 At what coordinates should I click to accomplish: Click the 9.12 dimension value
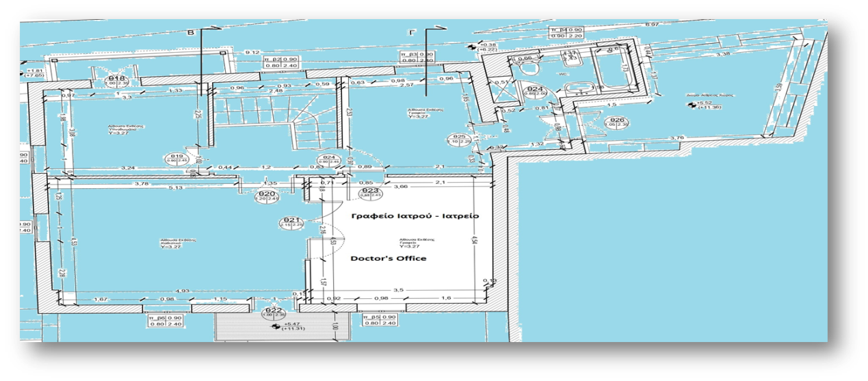[x=251, y=53]
